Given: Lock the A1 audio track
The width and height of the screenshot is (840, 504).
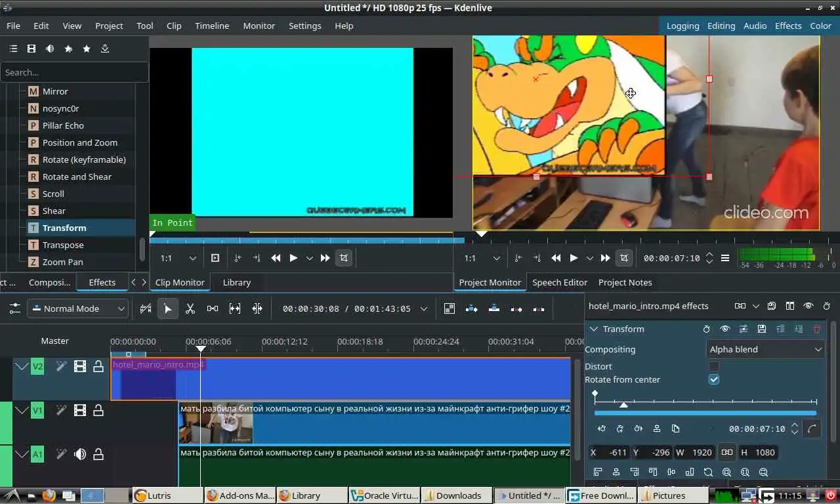Looking at the screenshot, I should (98, 453).
